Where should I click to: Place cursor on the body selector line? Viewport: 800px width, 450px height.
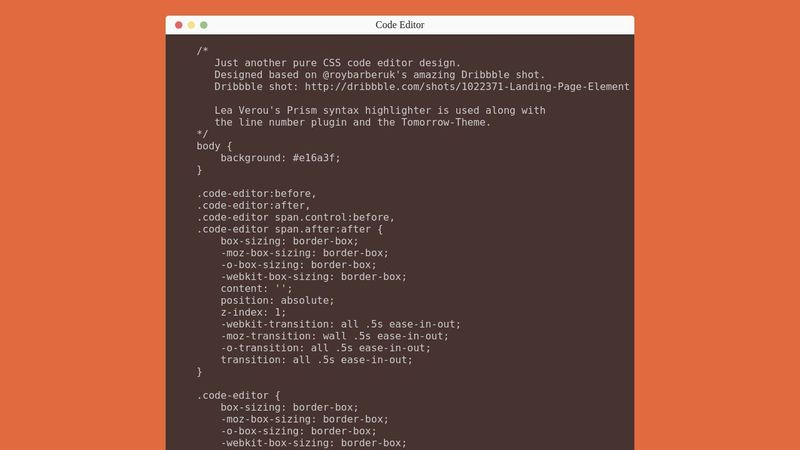tap(214, 146)
